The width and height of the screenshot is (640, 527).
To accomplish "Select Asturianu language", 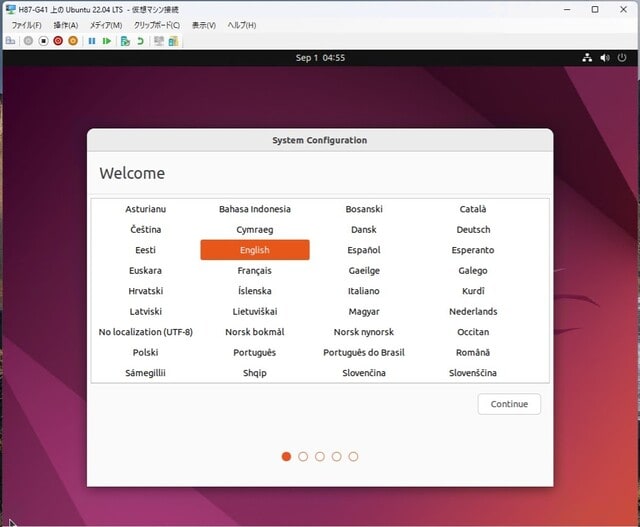I will coord(145,209).
